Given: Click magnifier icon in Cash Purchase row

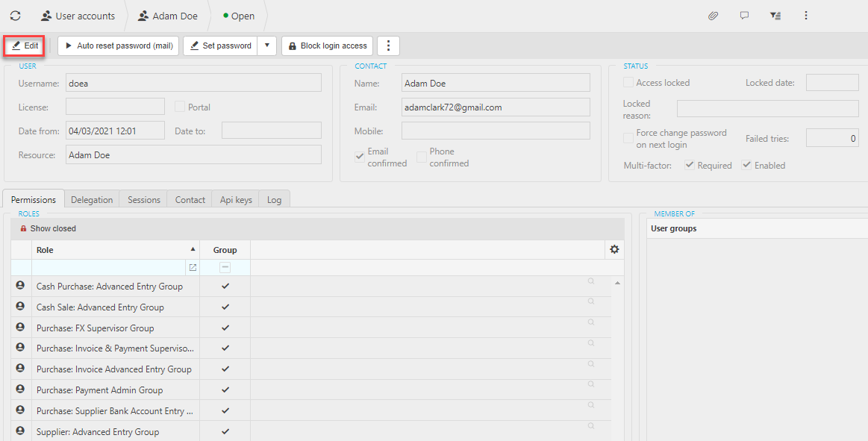Looking at the screenshot, I should 591,281.
